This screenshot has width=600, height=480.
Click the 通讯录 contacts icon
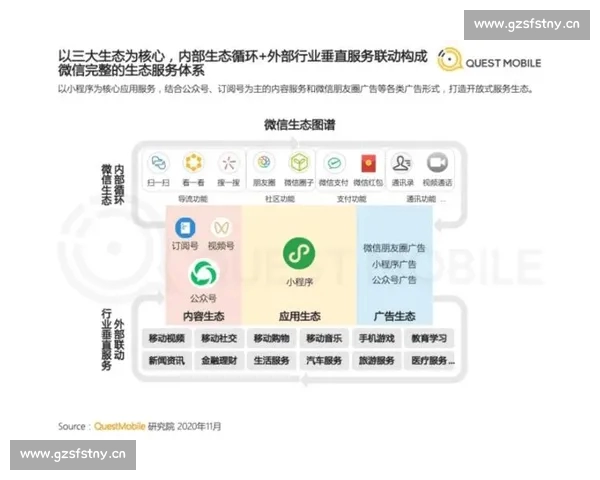click(x=401, y=163)
